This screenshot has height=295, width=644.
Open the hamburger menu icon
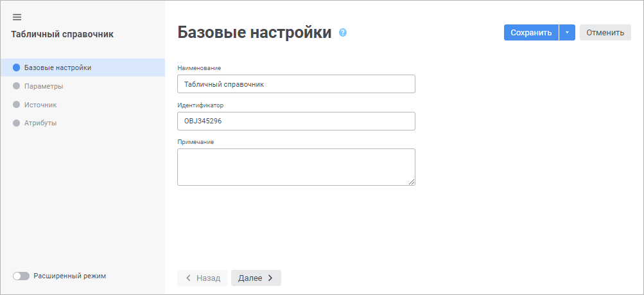point(17,17)
